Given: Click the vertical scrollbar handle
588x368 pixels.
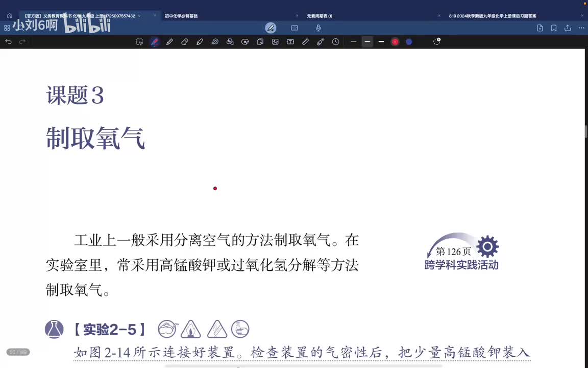Looking at the screenshot, I should click(x=586, y=131).
